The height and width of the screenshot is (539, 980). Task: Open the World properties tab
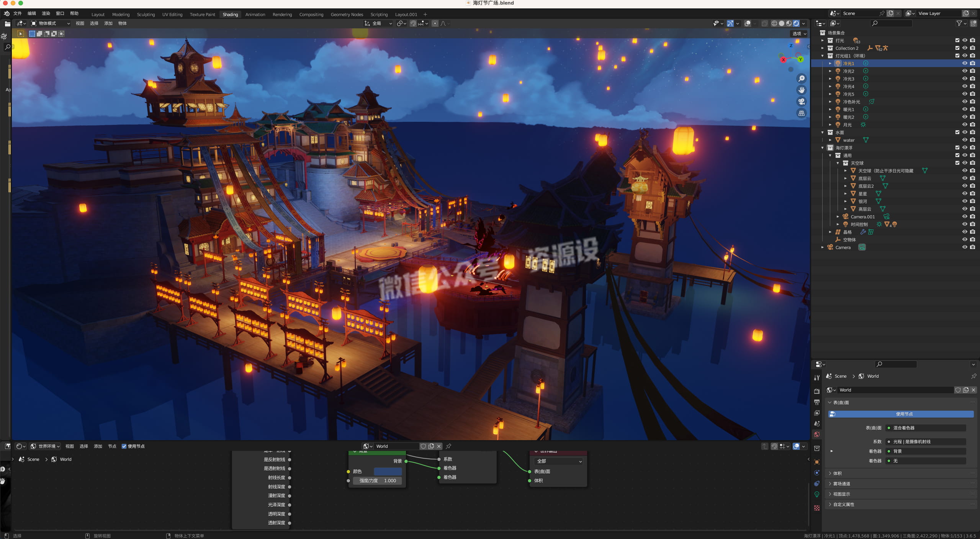click(817, 434)
